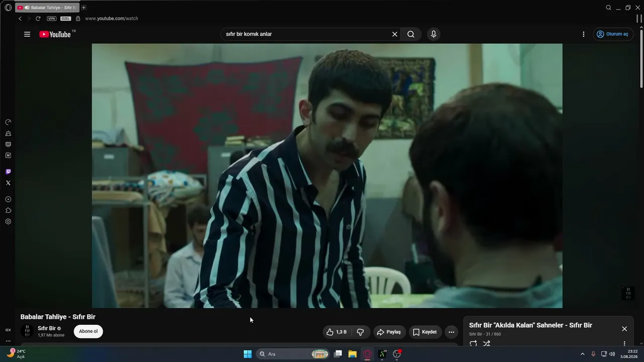
Task: Open browser Settings gear in sidebar
Action: (8, 222)
